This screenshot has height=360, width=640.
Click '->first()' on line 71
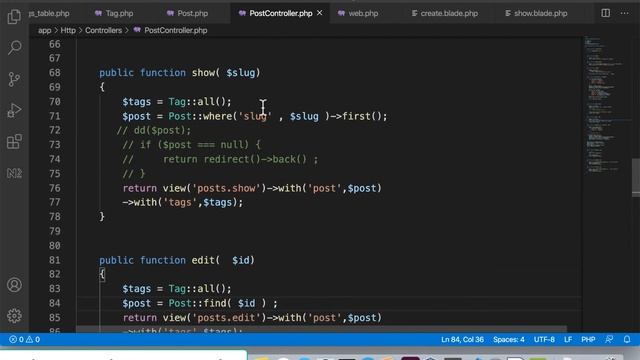click(x=356, y=116)
